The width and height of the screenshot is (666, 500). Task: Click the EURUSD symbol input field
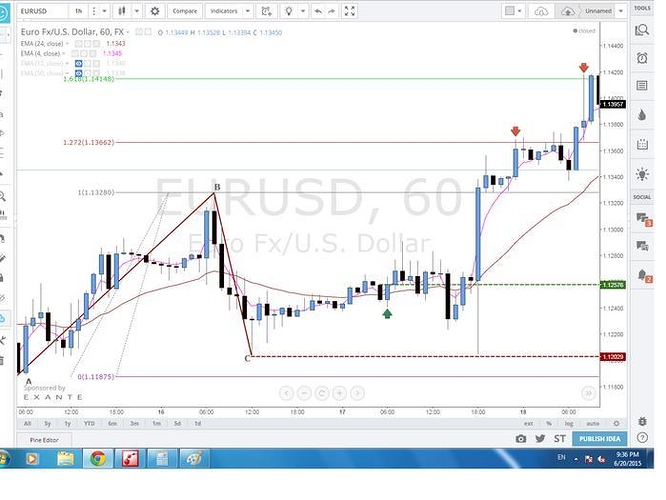tap(42, 11)
